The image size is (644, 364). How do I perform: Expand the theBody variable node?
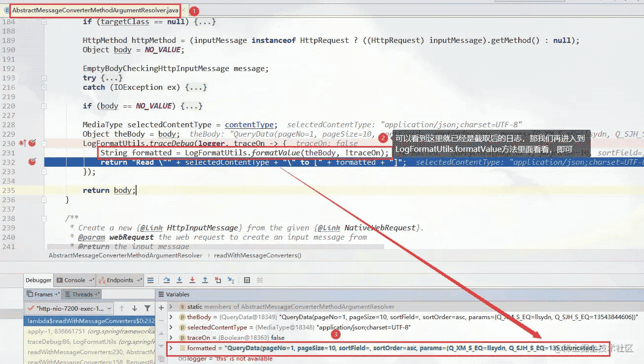click(171, 317)
